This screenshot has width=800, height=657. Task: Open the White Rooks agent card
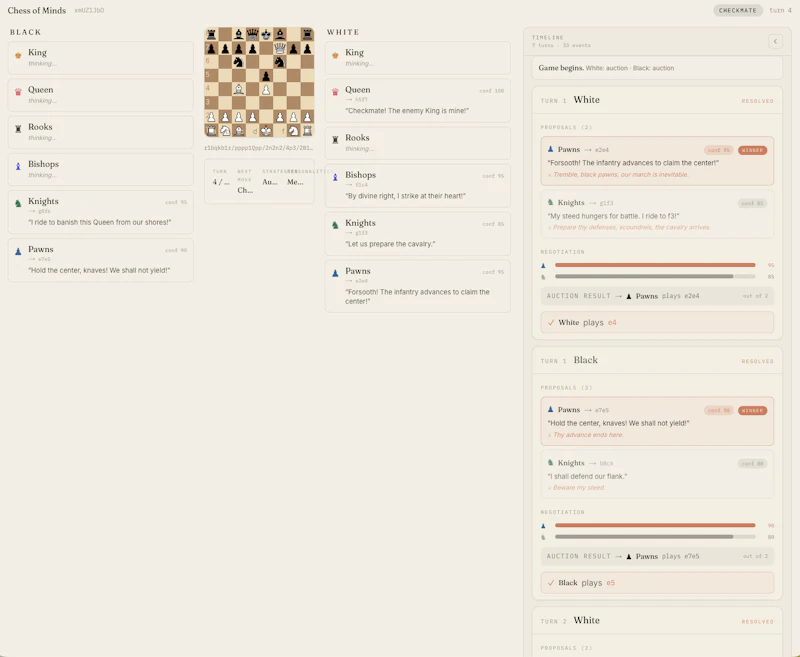[417, 143]
